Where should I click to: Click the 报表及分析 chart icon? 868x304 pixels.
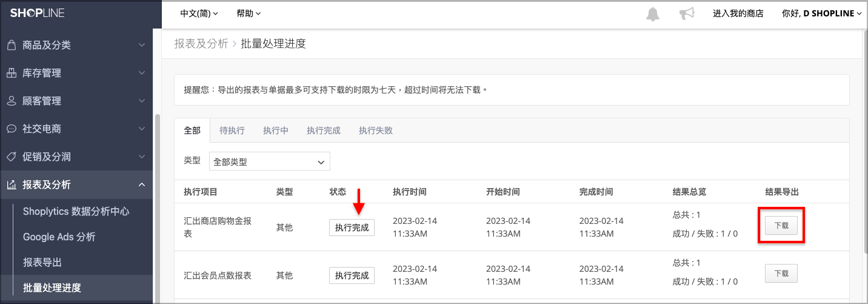coord(11,184)
